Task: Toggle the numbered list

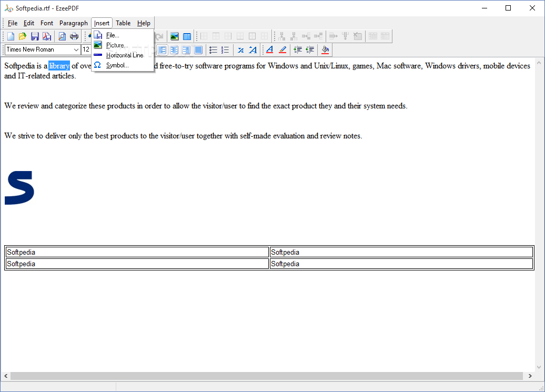Action: click(x=225, y=50)
